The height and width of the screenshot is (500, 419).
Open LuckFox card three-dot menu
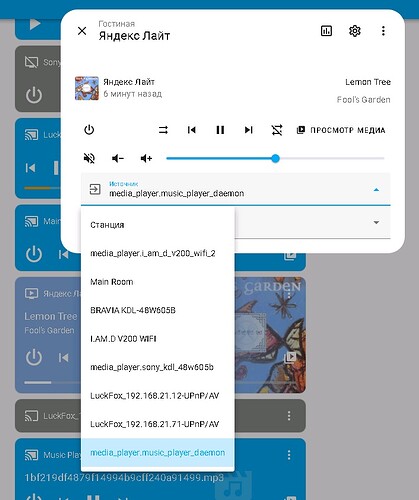coord(289,416)
